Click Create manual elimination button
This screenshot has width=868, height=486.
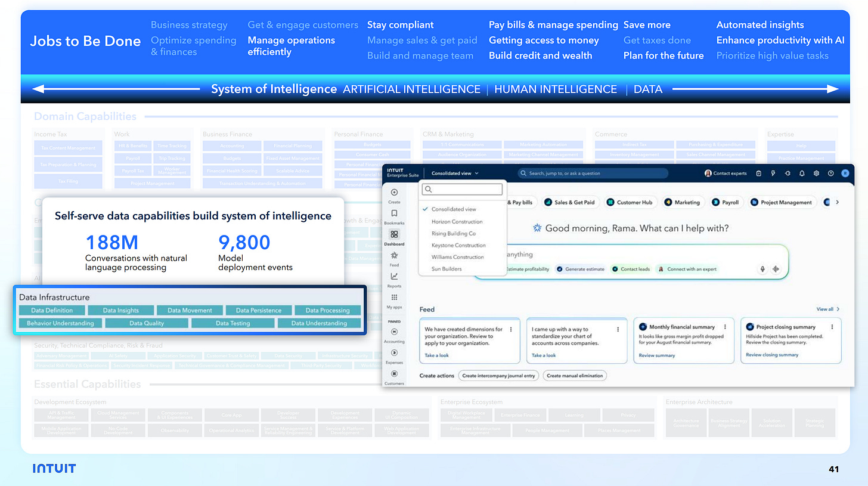pyautogui.click(x=575, y=376)
